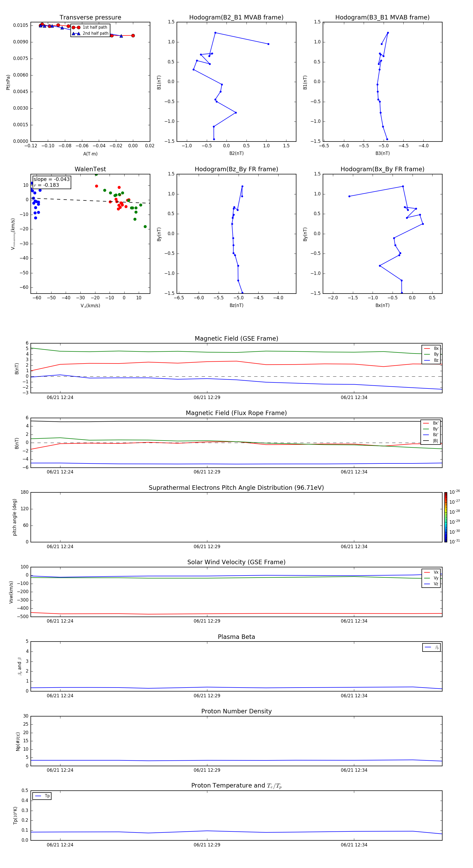Select the 'Hodogram(Bz_By FR frame)' title
Screen dimensions: 473x868
[236, 169]
